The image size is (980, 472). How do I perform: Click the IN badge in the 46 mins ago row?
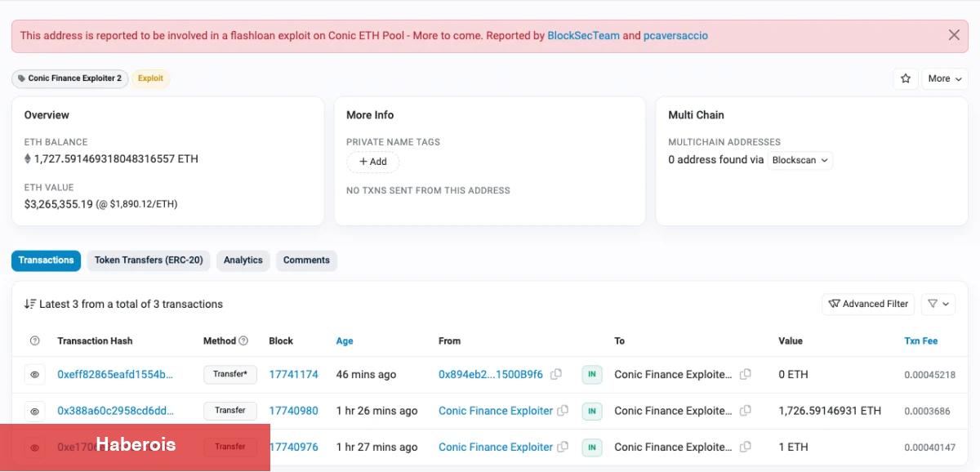[x=592, y=375]
